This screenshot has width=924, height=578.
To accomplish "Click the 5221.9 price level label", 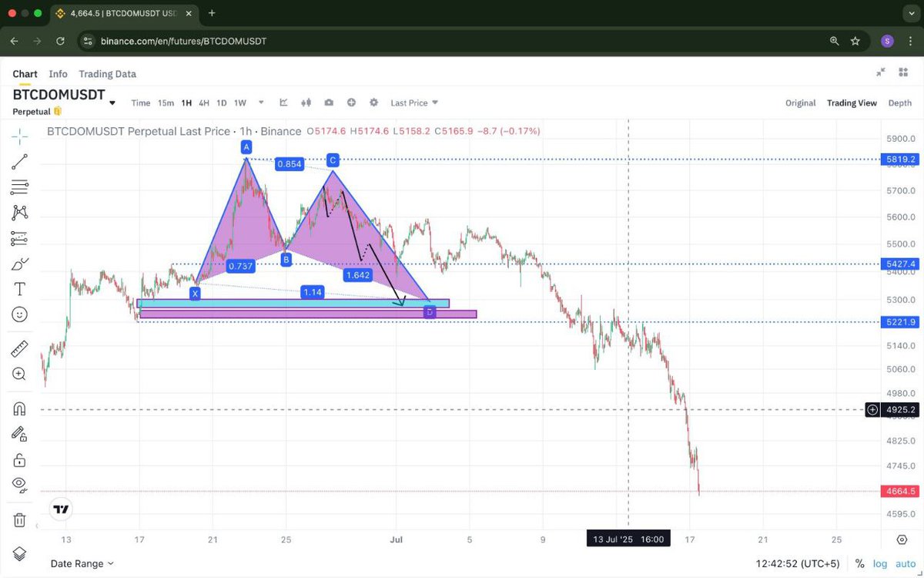I will (901, 321).
